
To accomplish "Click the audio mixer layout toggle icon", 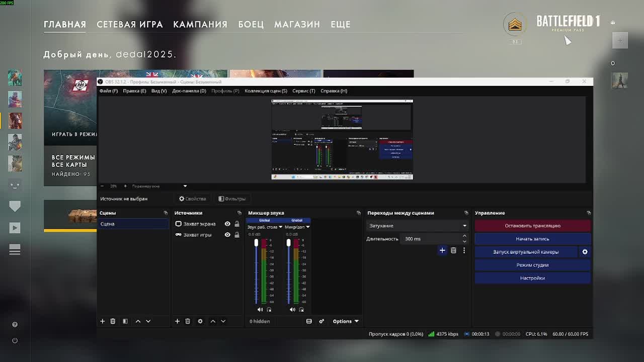I will point(309,321).
